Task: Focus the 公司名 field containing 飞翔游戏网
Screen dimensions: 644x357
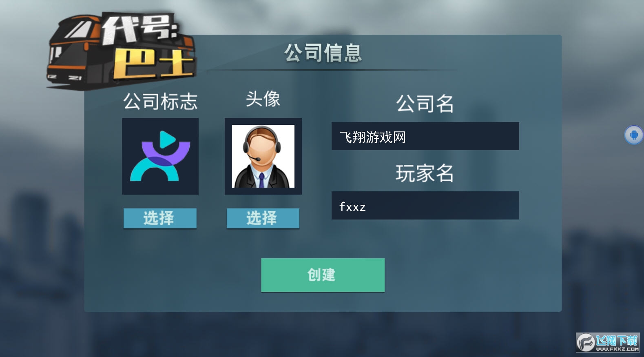Action: click(x=425, y=136)
